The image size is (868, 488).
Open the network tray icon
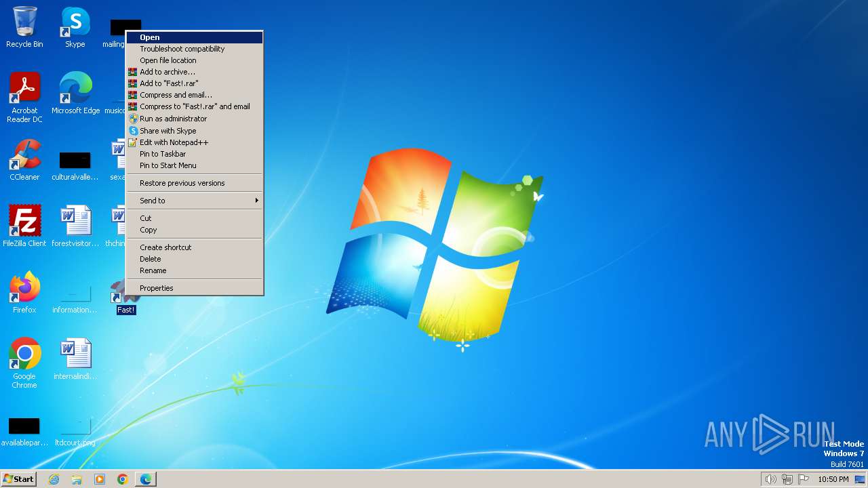pyautogui.click(x=787, y=479)
